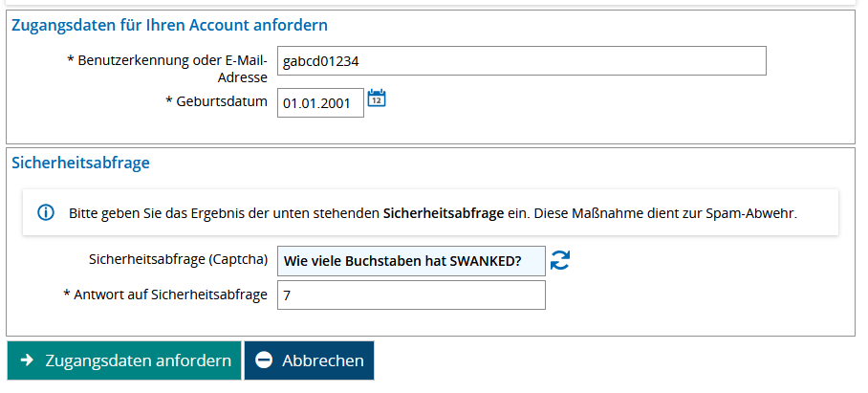Click the Geburtsdatum label

pyautogui.click(x=216, y=101)
